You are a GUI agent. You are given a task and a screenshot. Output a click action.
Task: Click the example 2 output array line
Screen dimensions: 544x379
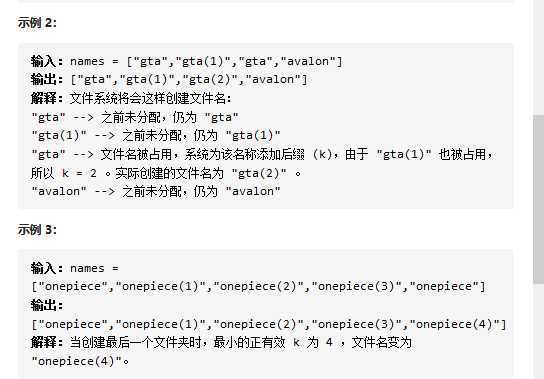(x=169, y=80)
